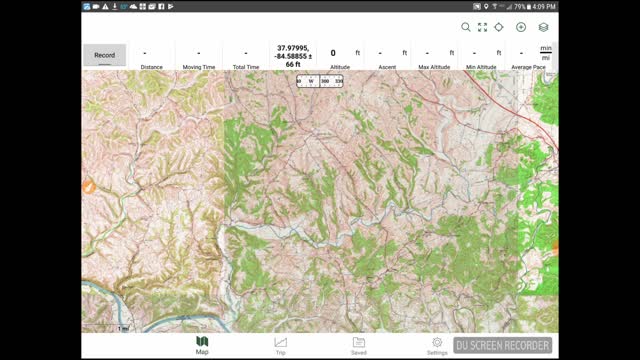
Task: Open the Saved tab
Action: click(359, 345)
